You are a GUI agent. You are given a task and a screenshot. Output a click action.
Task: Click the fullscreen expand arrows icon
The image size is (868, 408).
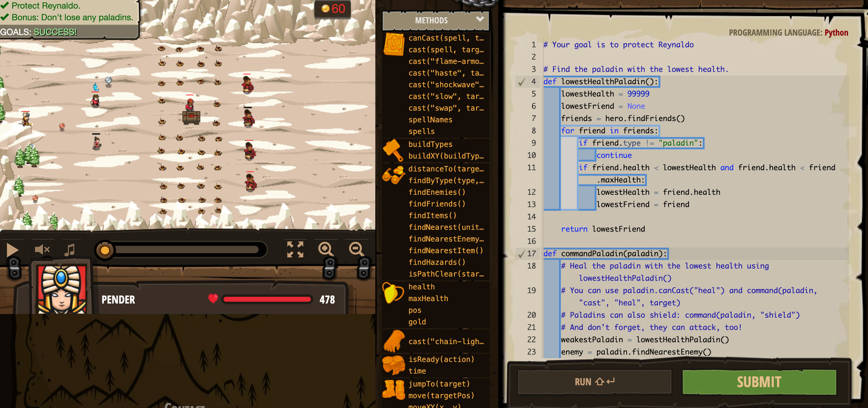[x=295, y=250]
